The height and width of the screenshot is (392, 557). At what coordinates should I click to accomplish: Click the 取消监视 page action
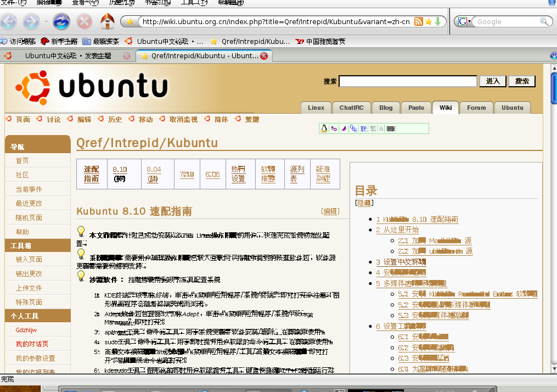(x=183, y=120)
